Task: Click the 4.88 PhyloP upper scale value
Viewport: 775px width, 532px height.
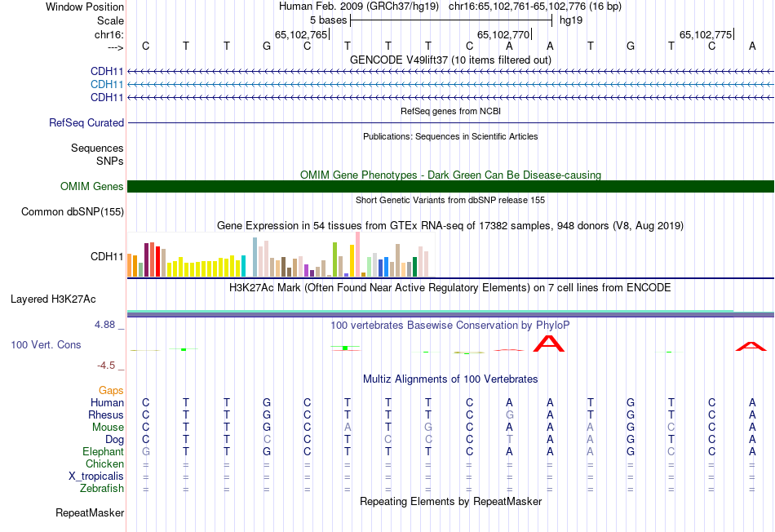Action: click(104, 325)
